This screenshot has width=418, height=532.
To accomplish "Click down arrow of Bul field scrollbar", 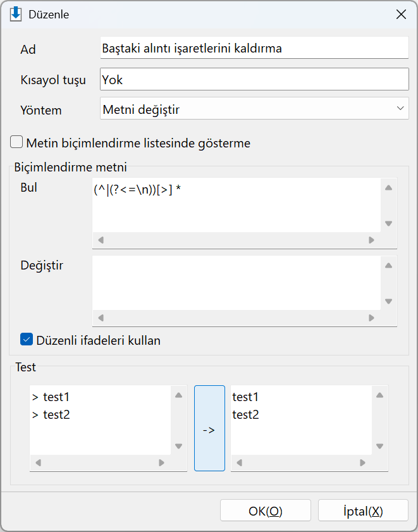I will click(388, 223).
